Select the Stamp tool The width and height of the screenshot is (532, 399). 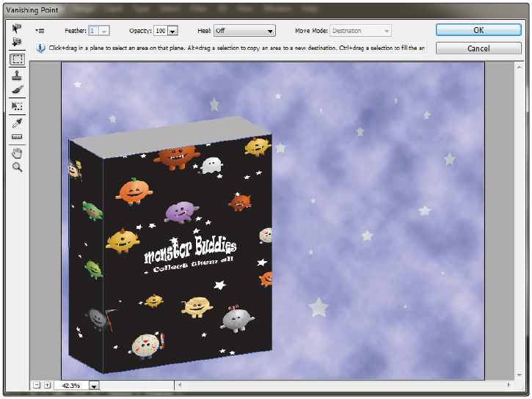(x=17, y=75)
